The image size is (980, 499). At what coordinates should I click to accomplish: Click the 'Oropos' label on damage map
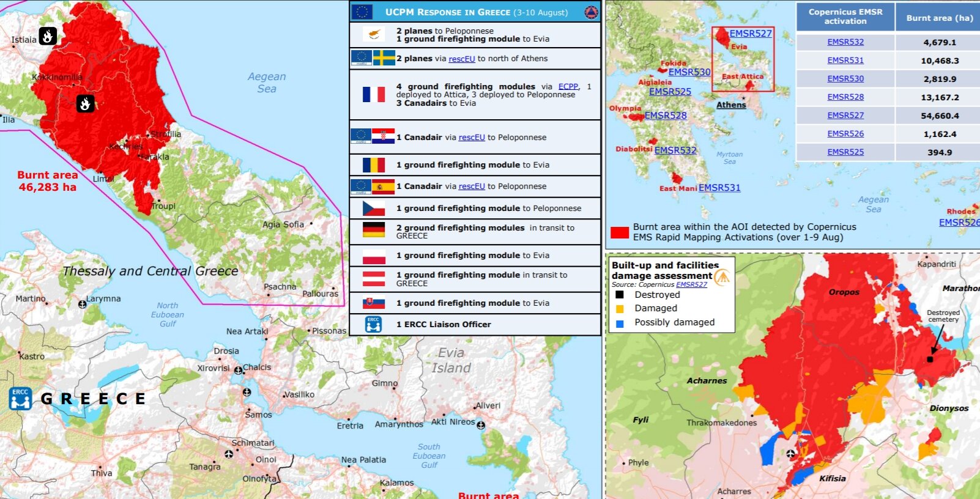coord(844,292)
